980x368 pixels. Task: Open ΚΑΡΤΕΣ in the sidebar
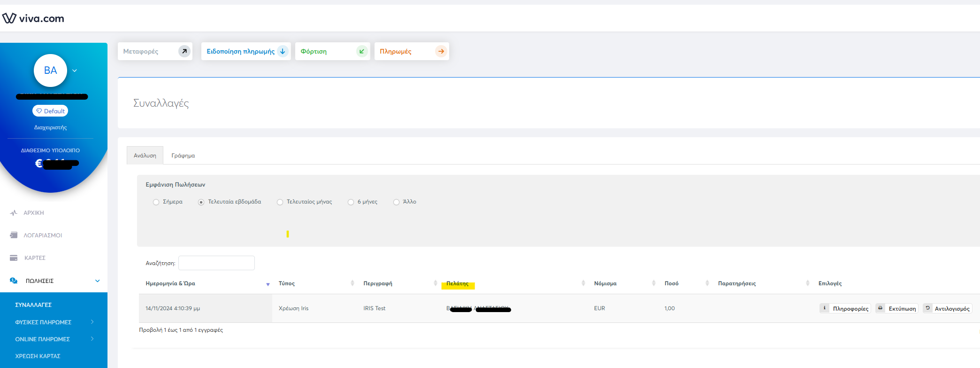(35, 258)
